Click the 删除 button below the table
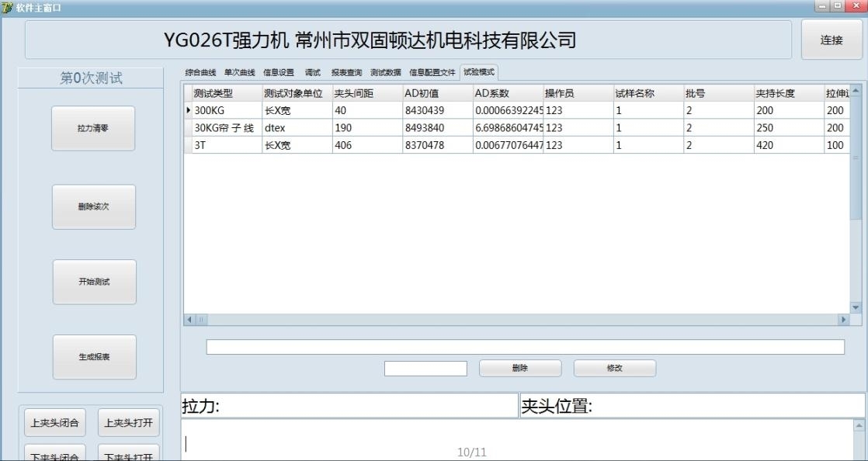Viewport: 868px width, 461px height. 519,369
